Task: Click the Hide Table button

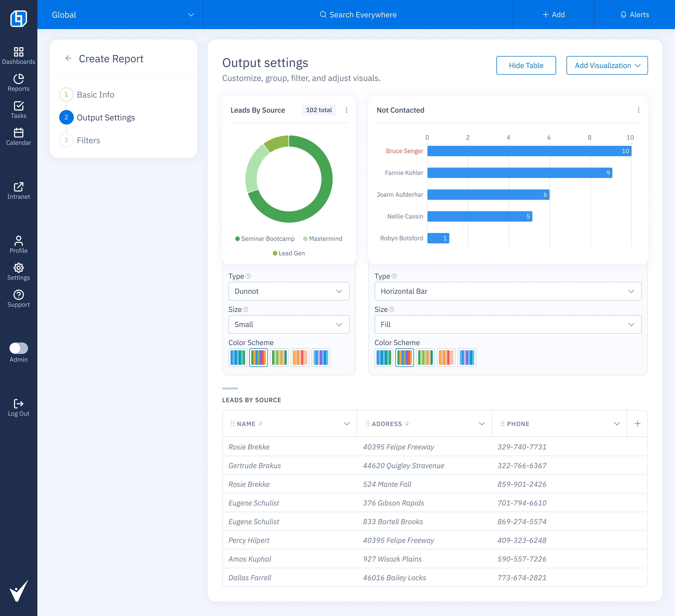Action: pos(526,66)
